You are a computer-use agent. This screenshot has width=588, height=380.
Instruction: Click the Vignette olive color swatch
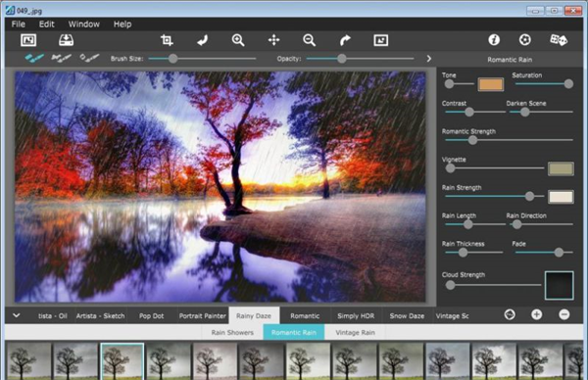pyautogui.click(x=561, y=168)
